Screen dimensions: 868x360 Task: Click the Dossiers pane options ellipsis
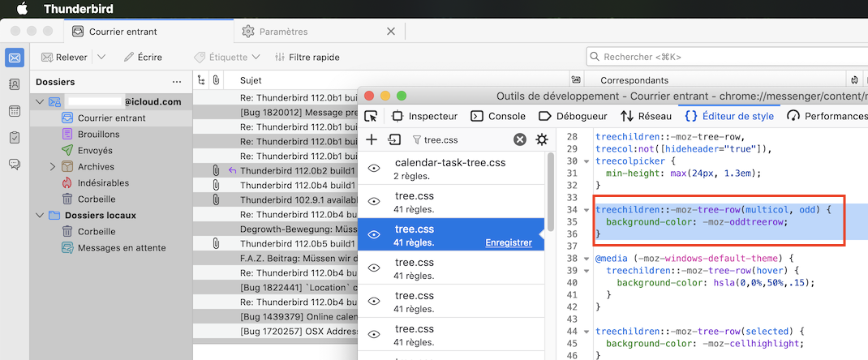click(x=177, y=82)
